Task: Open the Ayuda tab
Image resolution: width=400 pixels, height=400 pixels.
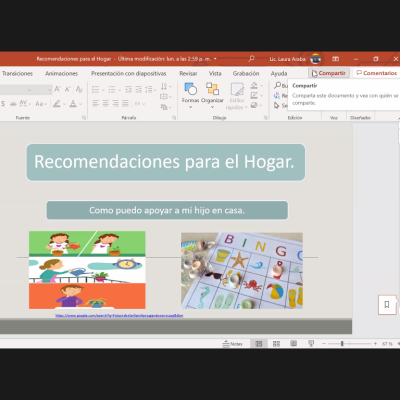Action: (279, 73)
